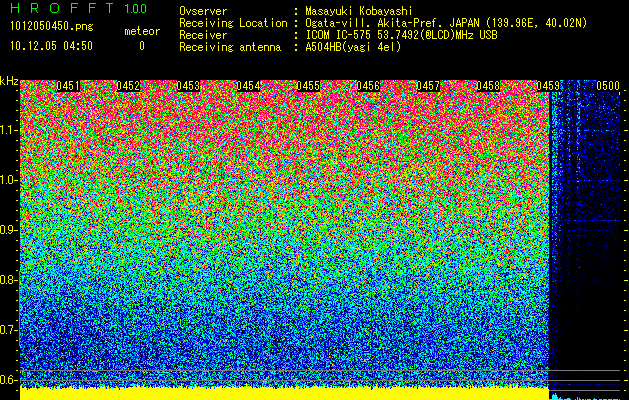Click the date stamp 10.12.05 04:50

click(x=51, y=46)
